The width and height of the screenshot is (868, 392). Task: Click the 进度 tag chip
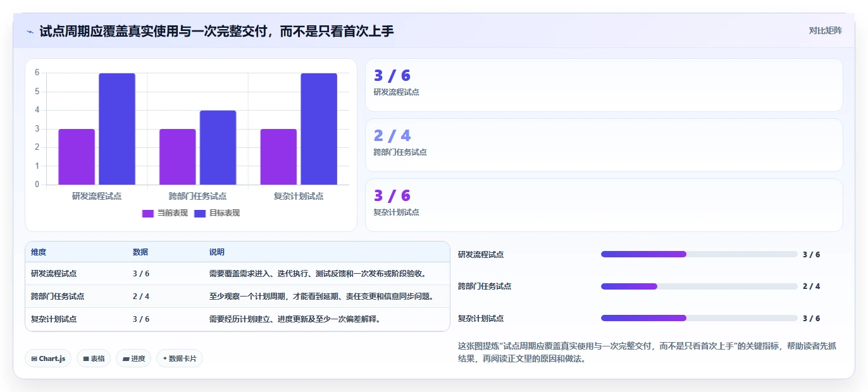click(x=133, y=358)
